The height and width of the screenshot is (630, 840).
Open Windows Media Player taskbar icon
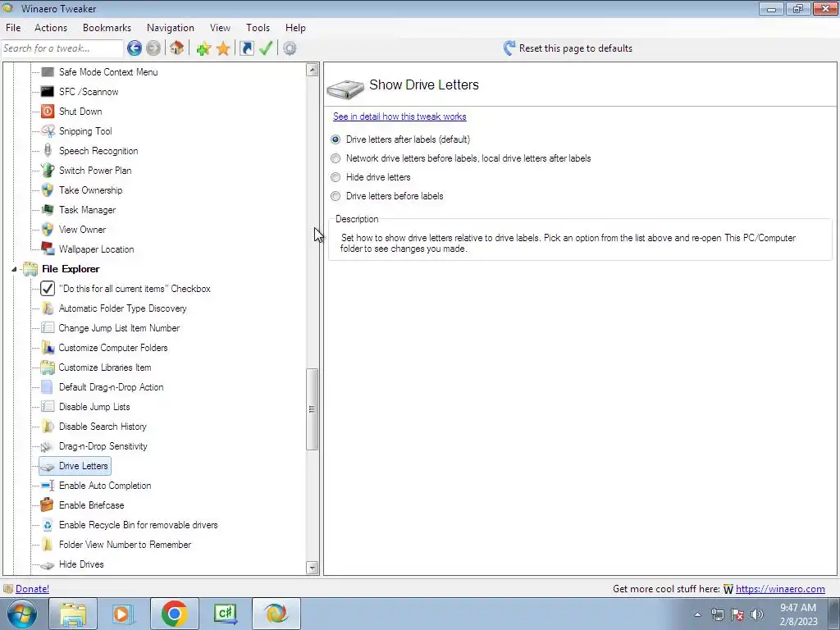[x=123, y=614]
